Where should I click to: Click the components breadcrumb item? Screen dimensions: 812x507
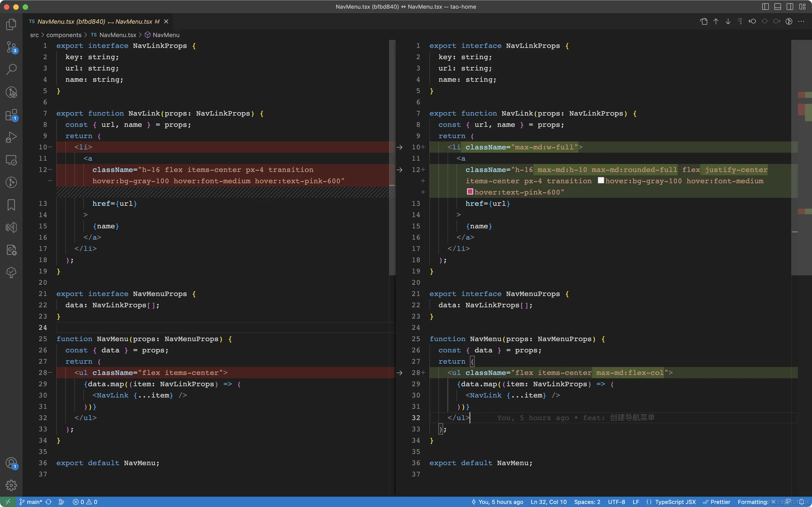pos(64,35)
